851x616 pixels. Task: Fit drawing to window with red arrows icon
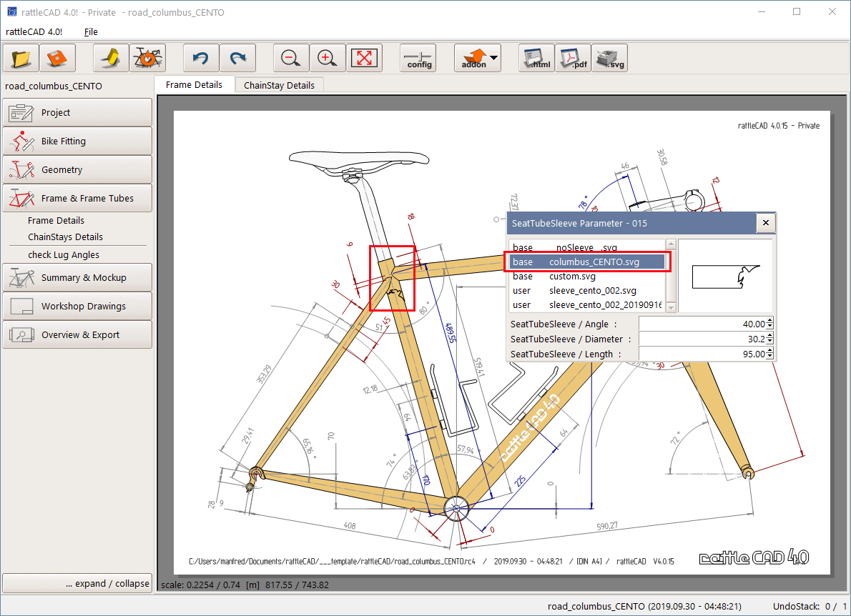364,58
